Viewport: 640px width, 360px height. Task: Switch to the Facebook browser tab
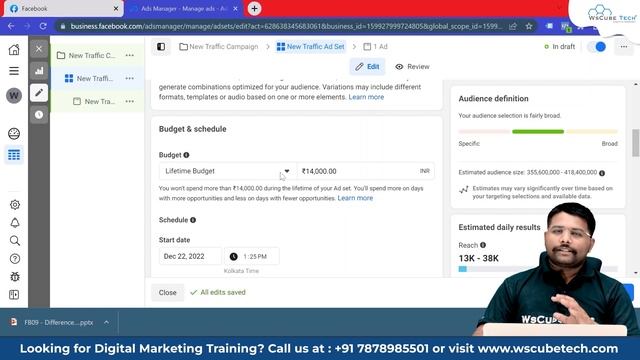pyautogui.click(x=63, y=9)
